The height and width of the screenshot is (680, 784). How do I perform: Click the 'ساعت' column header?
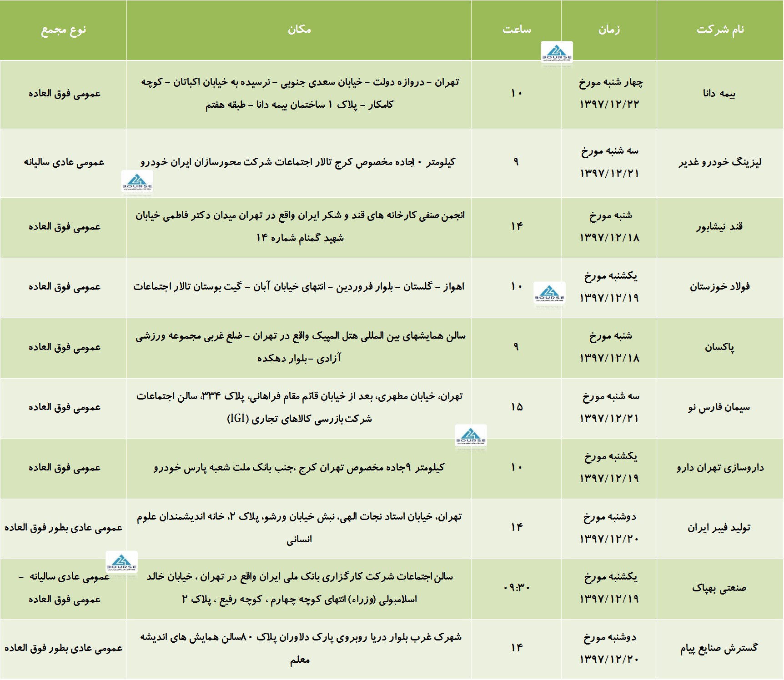tap(517, 30)
